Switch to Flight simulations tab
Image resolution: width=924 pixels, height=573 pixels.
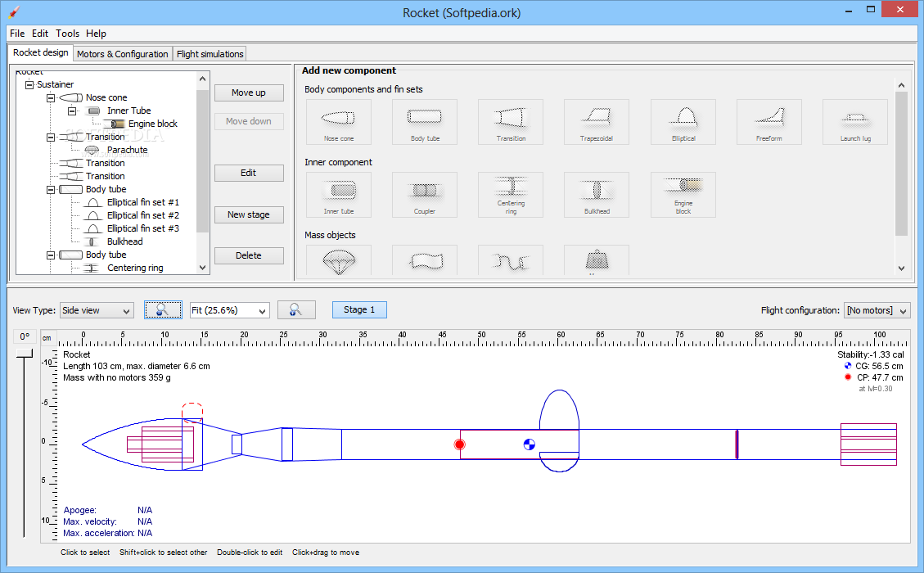[210, 54]
